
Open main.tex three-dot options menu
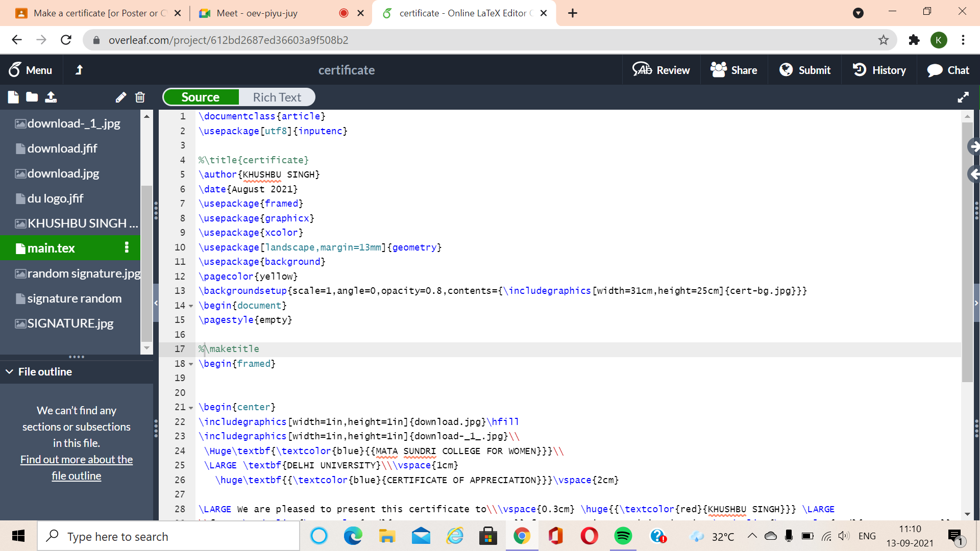coord(127,248)
